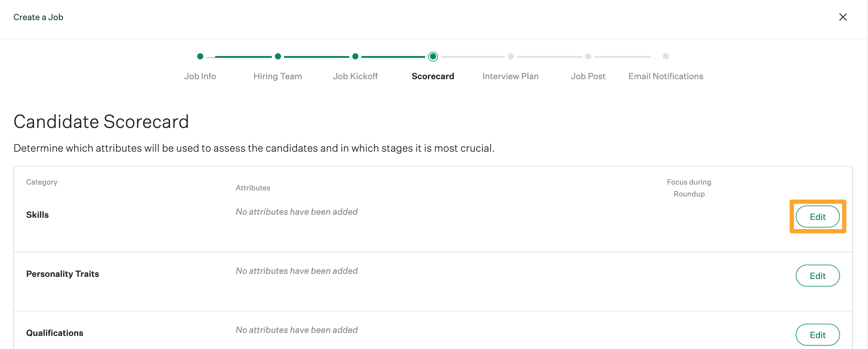Screen dimensions: 868x349
Task: Edit the Personality Traits attributes
Action: point(817,276)
